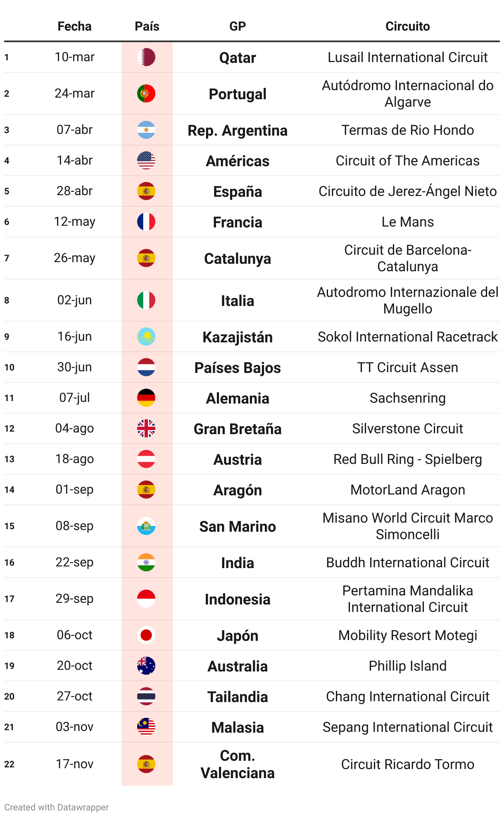
Task: Select the Circuito column header
Action: pos(407,26)
